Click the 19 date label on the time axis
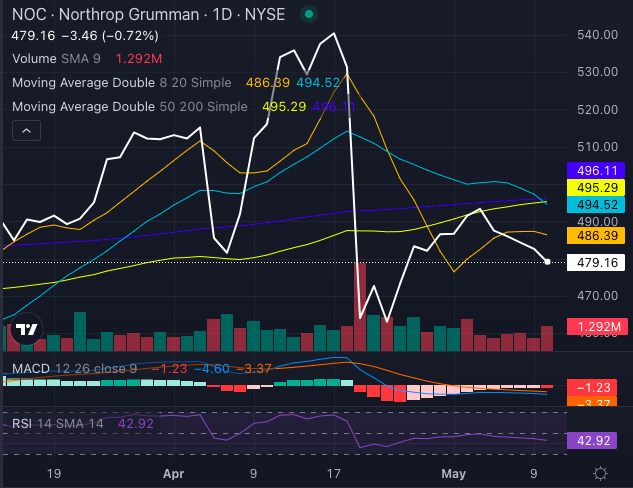 coord(54,473)
